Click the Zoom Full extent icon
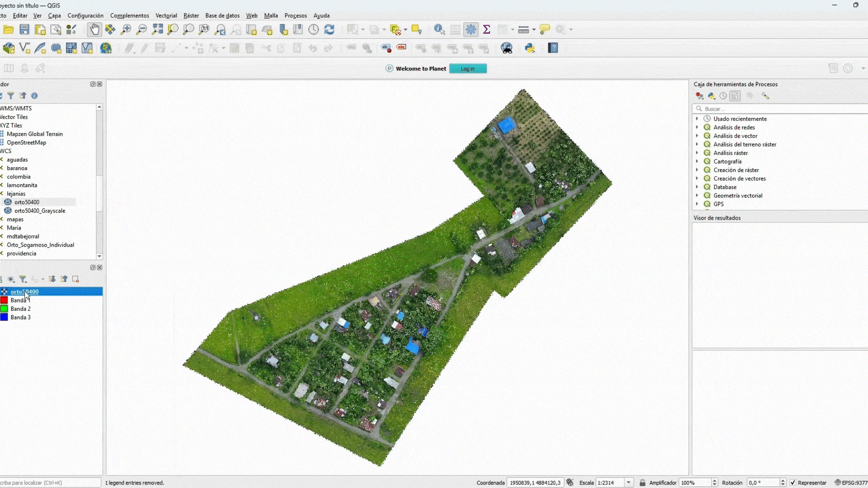 (157, 30)
